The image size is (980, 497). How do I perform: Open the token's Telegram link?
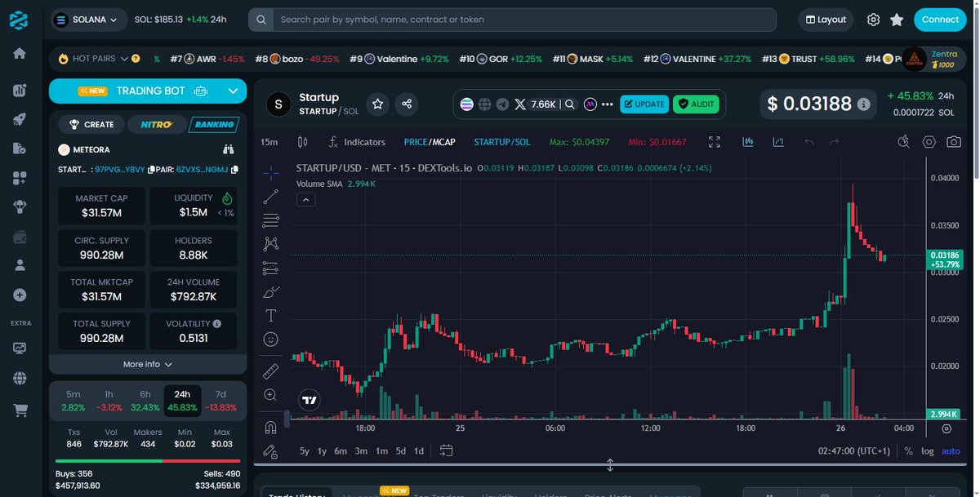pyautogui.click(x=502, y=104)
